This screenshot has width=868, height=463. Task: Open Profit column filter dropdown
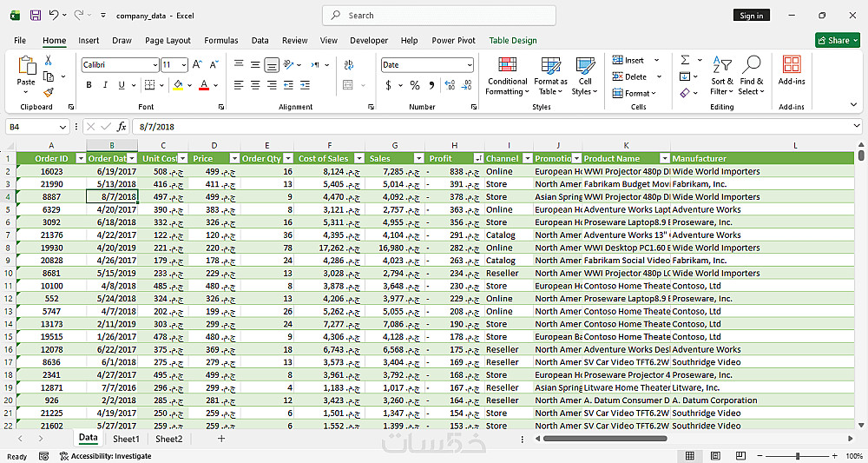(x=479, y=158)
